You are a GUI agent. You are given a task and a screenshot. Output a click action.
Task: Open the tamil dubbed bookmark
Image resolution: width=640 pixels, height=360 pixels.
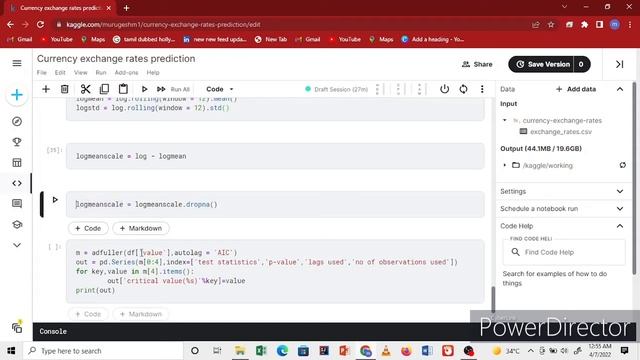pos(144,39)
